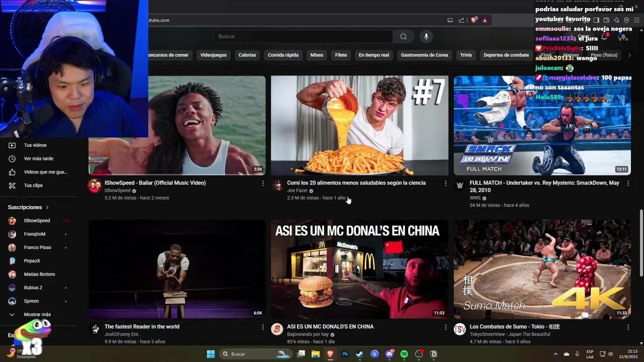The height and width of the screenshot is (362, 644).
Task: Open Franco Pisso subscription in sidebar
Action: (37, 247)
